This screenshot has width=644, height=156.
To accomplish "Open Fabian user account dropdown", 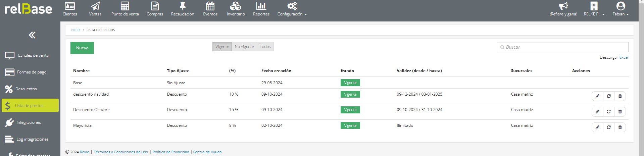I will [621, 9].
